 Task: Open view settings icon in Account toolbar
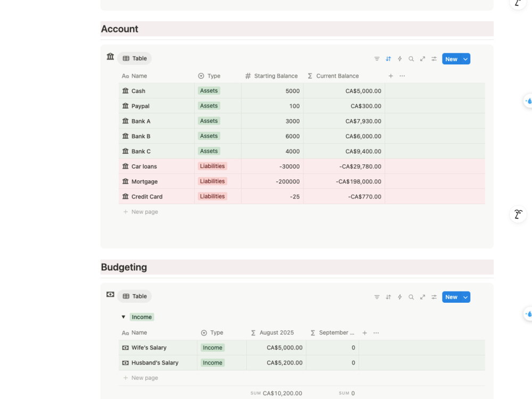(x=434, y=59)
